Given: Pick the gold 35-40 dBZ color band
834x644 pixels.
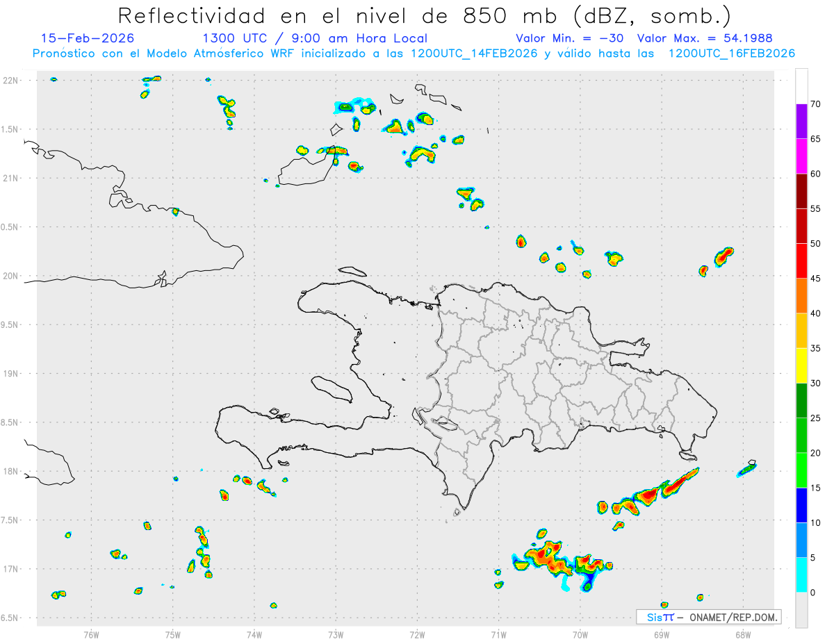Looking at the screenshot, I should [x=801, y=331].
